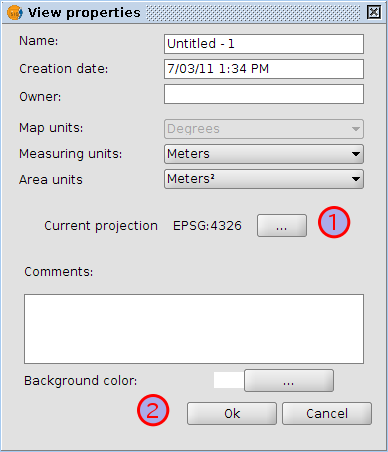The image size is (388, 452).
Task: Click the Current projection browse button
Action: tap(282, 226)
